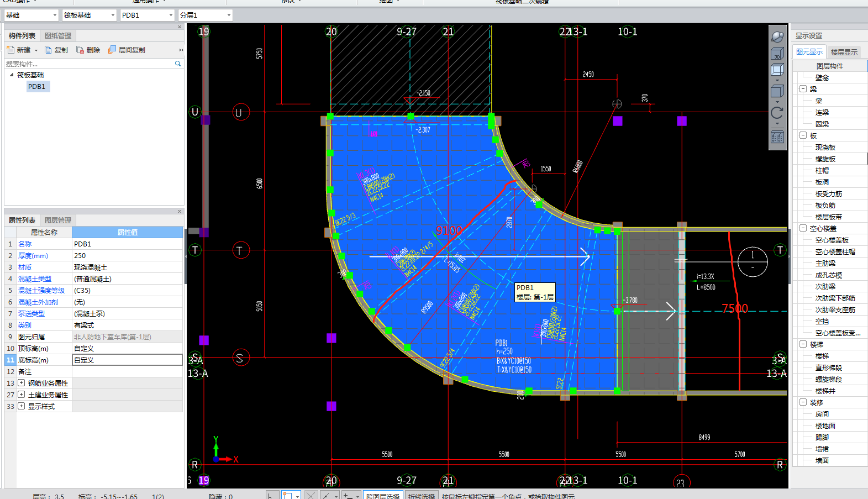Switch to the 图纸管理 tab
The width and height of the screenshot is (868, 499).
pyautogui.click(x=58, y=35)
